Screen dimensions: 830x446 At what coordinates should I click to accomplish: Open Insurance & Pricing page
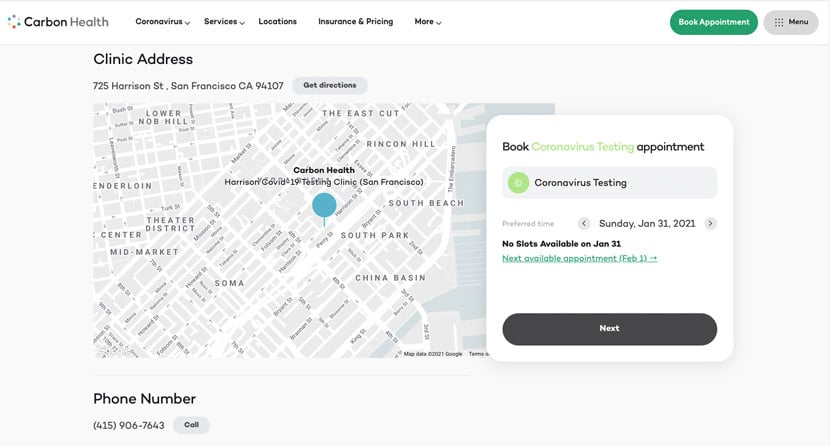pos(355,22)
